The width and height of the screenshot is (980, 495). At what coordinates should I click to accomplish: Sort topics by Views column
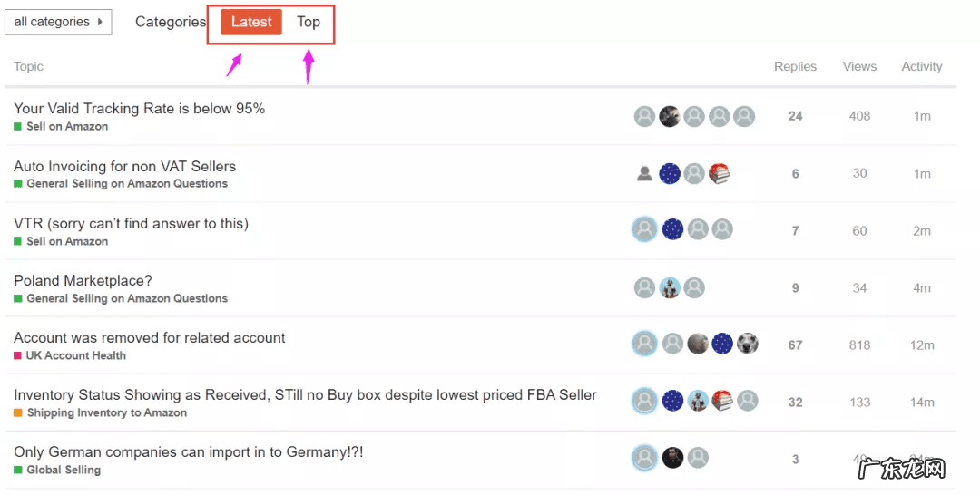click(x=859, y=66)
